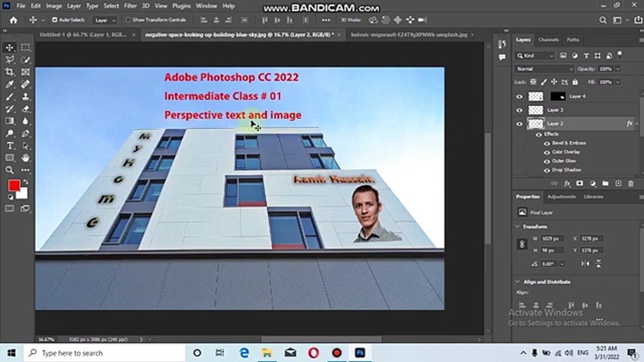644x362 pixels.
Task: Select the Move tool
Action: (x=10, y=48)
